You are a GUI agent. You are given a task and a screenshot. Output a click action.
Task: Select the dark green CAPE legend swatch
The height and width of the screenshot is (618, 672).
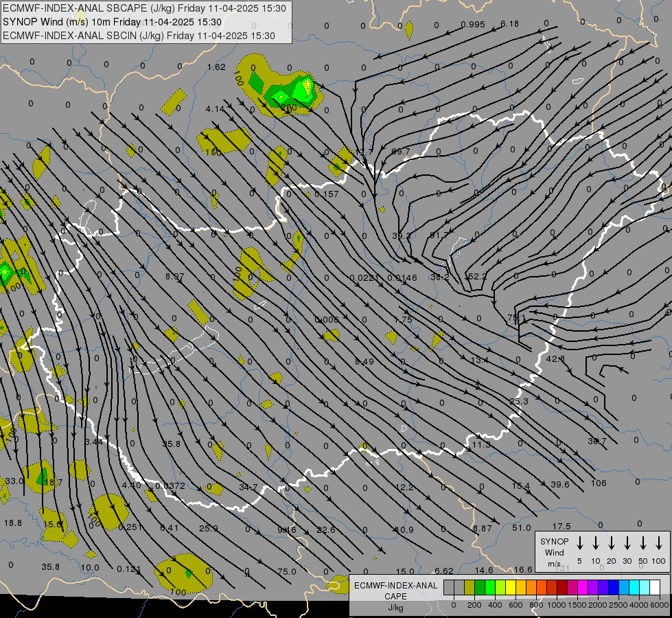480,588
